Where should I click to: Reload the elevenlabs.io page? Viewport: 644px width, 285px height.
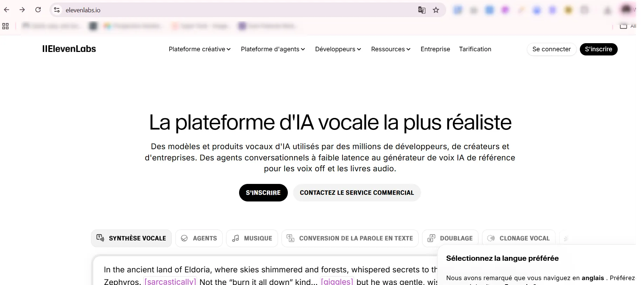point(38,10)
